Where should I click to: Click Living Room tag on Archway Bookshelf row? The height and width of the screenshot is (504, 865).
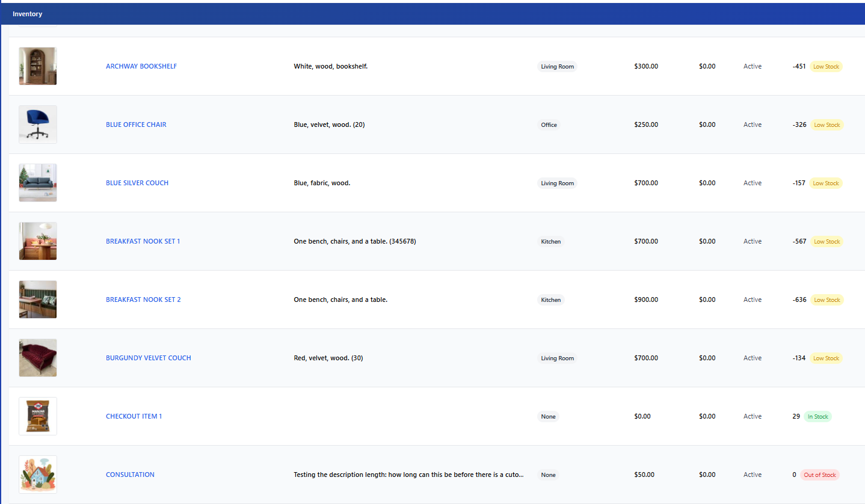(558, 67)
